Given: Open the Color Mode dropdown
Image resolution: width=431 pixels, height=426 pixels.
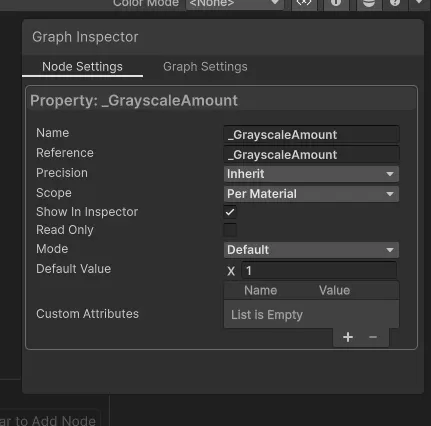Looking at the screenshot, I should [x=235, y=3].
